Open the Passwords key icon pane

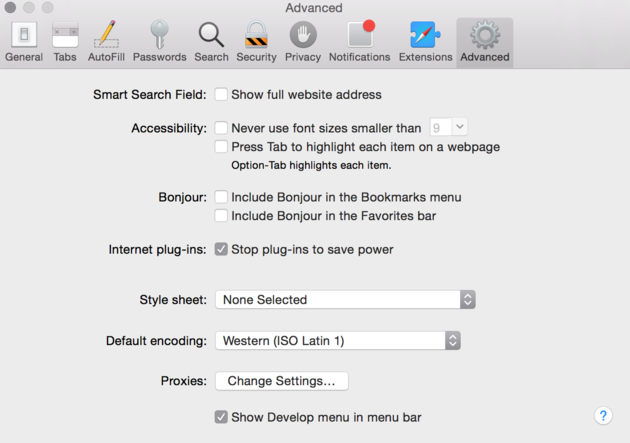tap(160, 42)
